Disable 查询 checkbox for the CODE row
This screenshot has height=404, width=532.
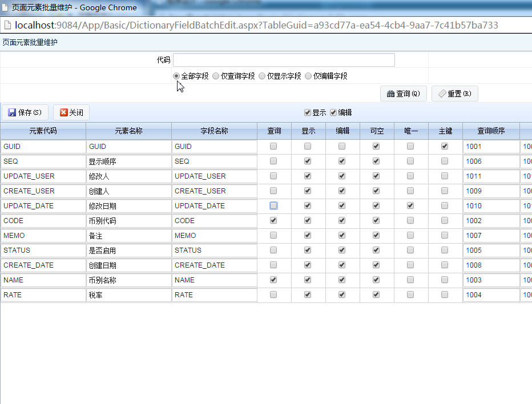273,220
